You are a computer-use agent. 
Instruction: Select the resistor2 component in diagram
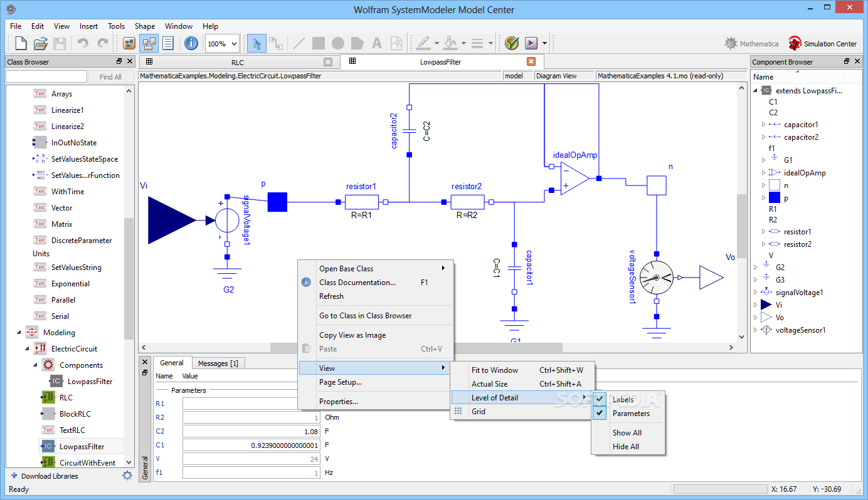(x=468, y=202)
